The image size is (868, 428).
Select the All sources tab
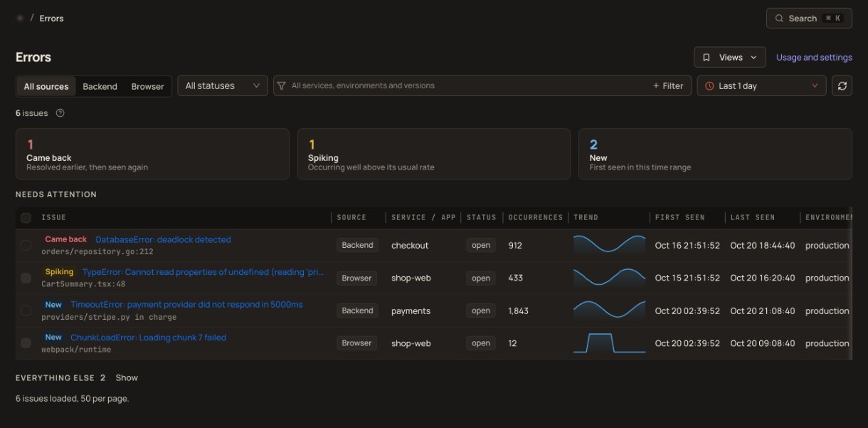(46, 86)
